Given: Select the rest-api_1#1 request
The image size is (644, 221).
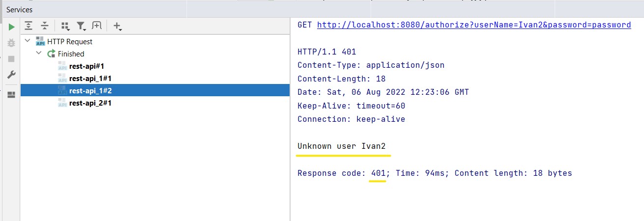Looking at the screenshot, I should 91,78.
